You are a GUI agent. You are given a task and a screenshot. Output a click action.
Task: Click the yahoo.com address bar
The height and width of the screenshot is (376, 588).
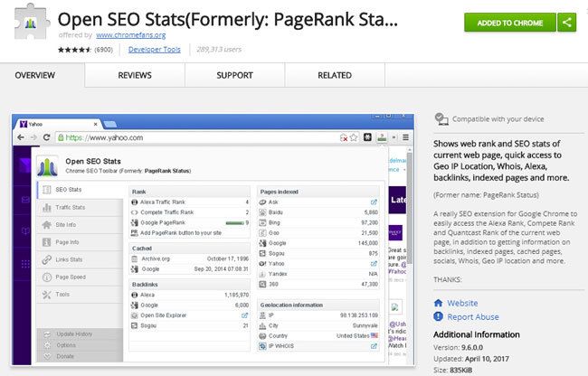pyautogui.click(x=207, y=137)
